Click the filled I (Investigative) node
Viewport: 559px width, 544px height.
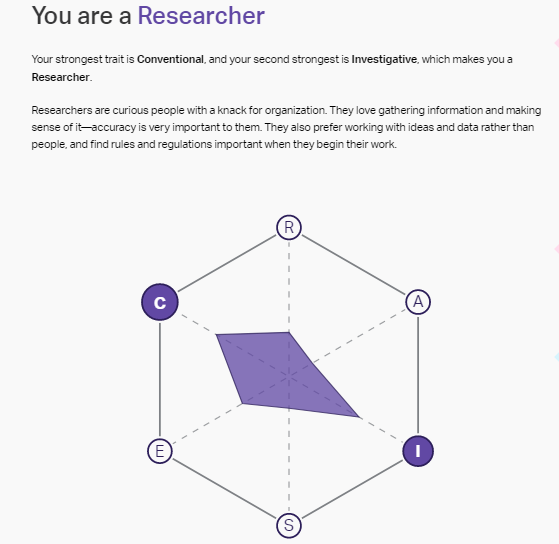418,451
